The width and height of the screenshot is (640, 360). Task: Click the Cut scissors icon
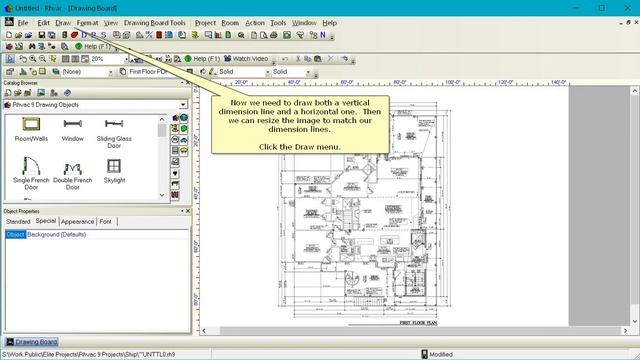pyautogui.click(x=298, y=59)
